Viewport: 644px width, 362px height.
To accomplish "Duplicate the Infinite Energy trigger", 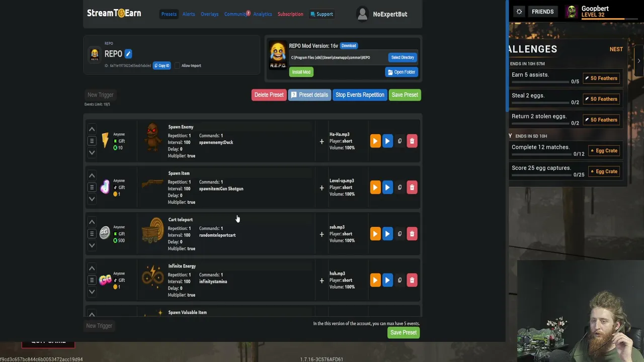I will pos(400,280).
